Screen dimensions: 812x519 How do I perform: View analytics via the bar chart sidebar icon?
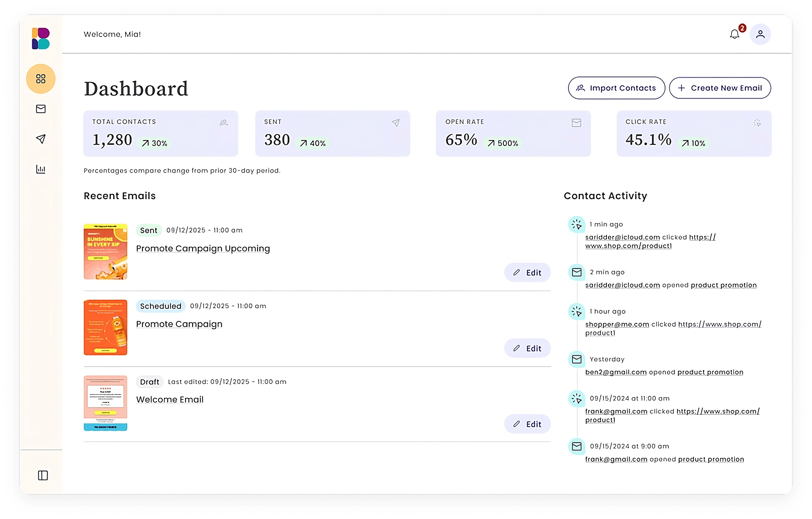pyautogui.click(x=41, y=169)
